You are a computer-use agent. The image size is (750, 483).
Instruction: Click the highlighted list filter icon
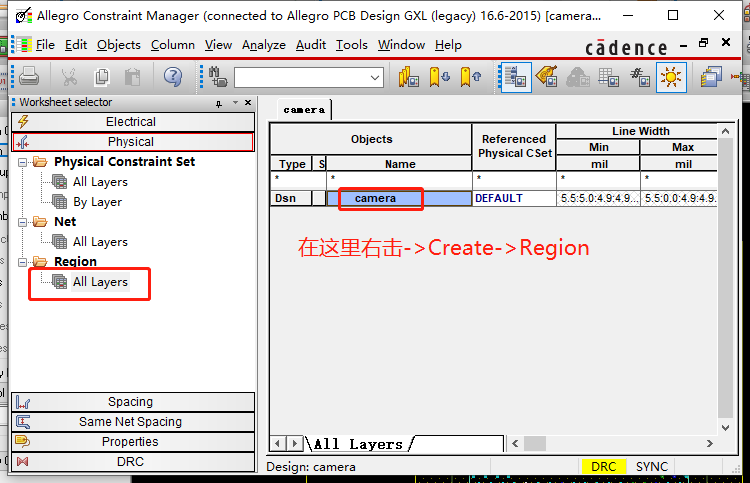(x=516, y=77)
